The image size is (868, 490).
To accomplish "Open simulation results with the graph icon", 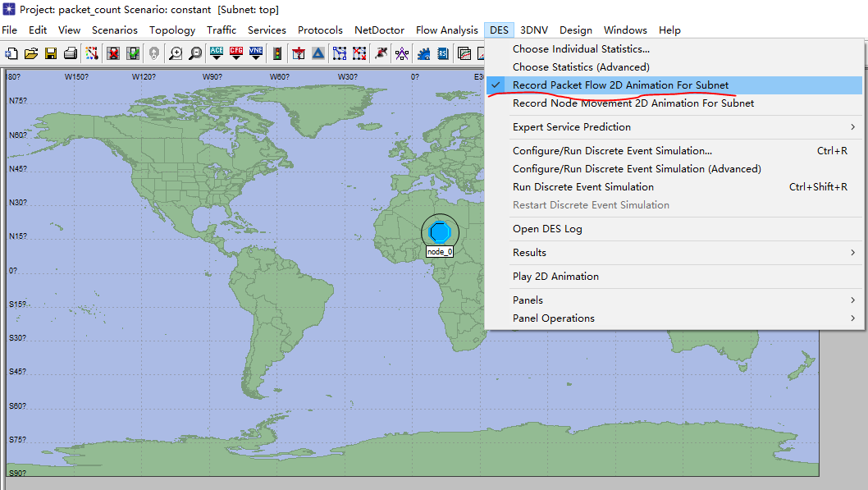I will point(464,53).
